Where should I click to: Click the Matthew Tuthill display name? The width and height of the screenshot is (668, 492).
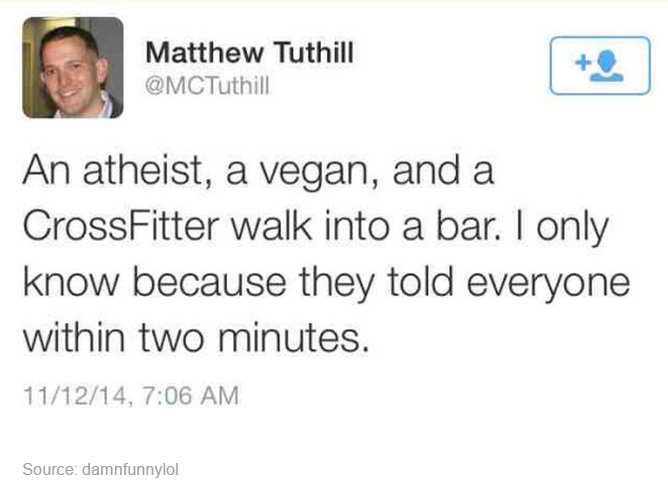(249, 52)
